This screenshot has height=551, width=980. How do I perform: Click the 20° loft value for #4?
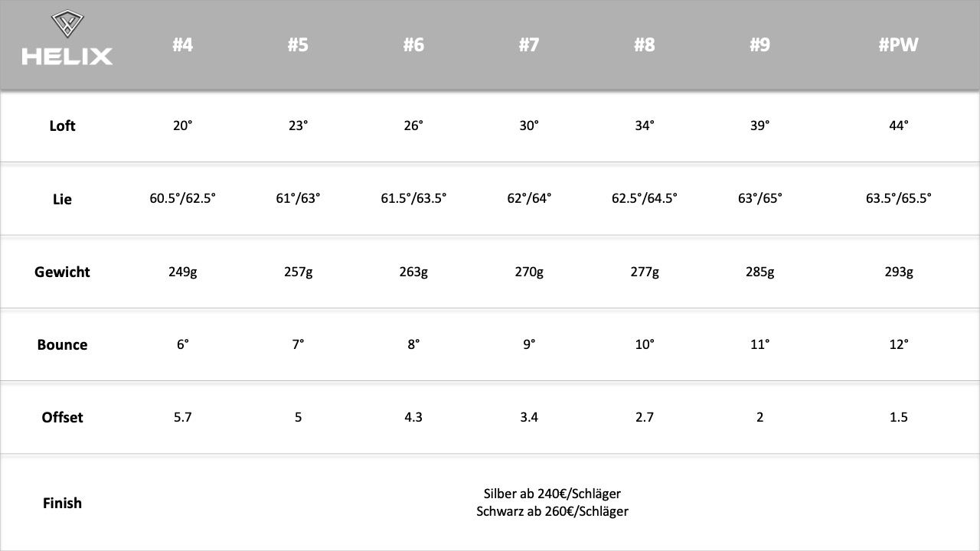(182, 126)
